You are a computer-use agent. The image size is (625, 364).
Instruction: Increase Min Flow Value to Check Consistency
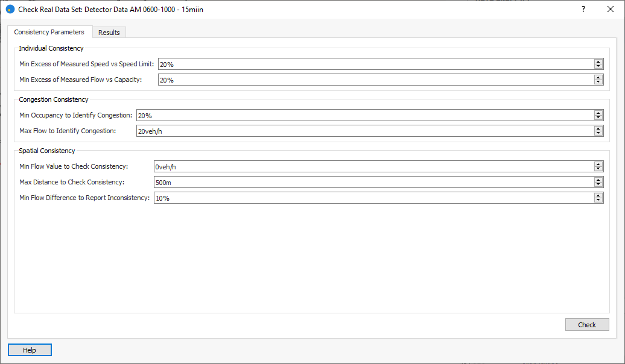point(598,165)
